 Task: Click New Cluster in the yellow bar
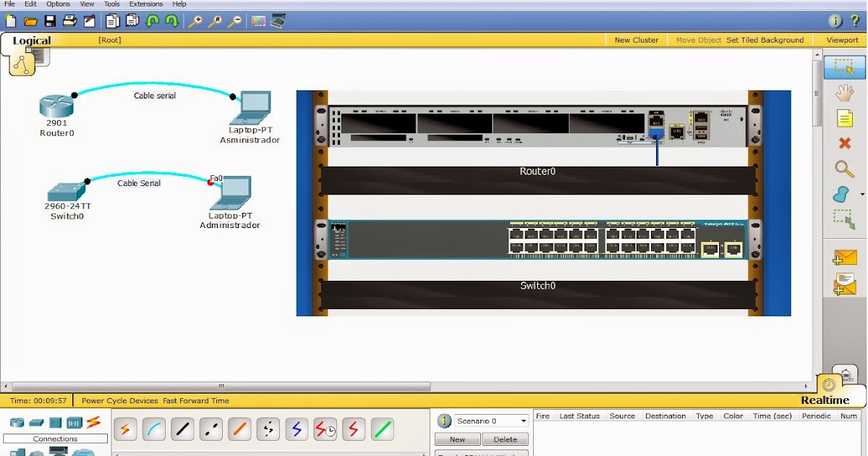click(637, 40)
